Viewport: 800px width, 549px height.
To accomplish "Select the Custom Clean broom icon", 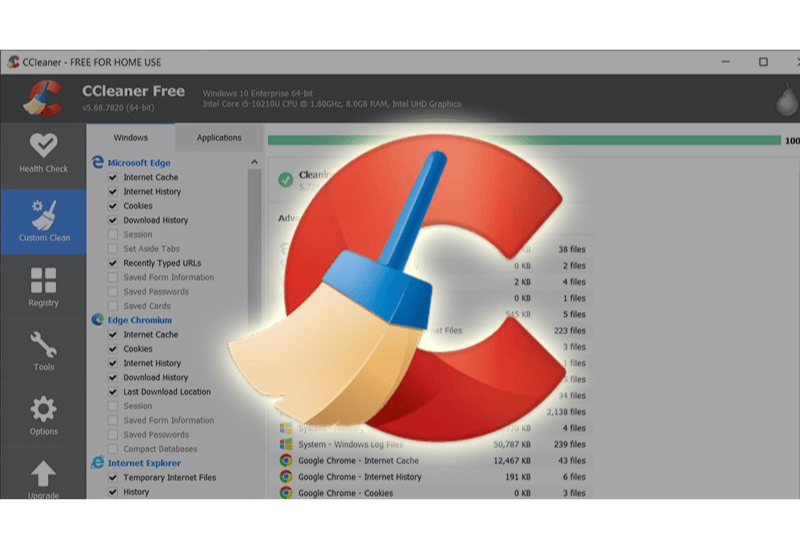I will tap(44, 214).
